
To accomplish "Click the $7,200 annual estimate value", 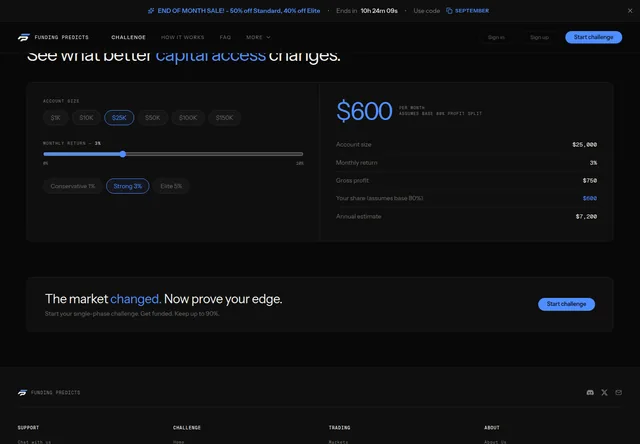I will point(586,216).
